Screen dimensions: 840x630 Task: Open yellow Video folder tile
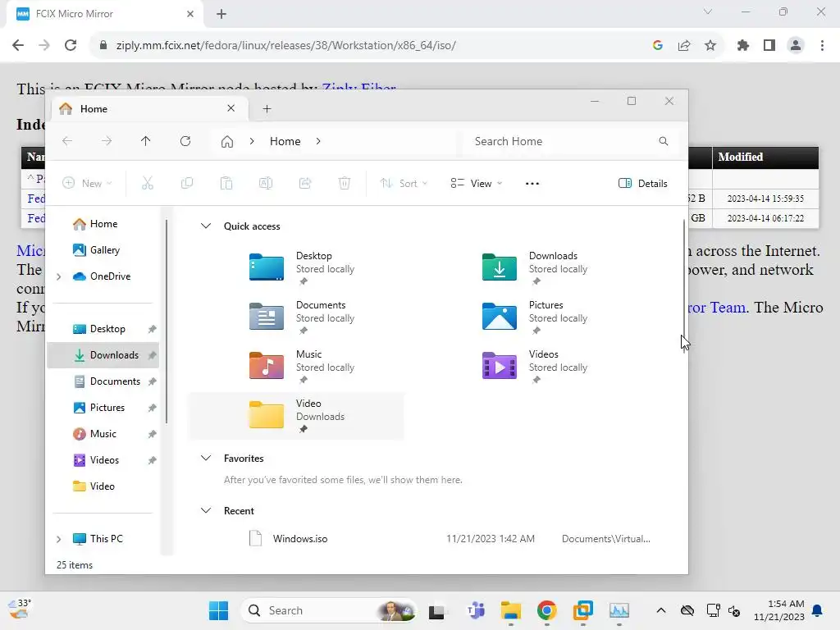295,415
